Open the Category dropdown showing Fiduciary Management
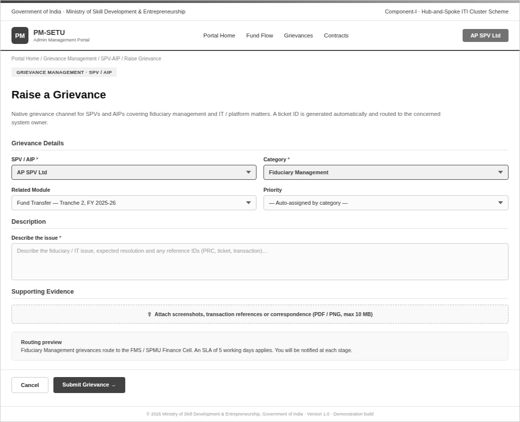 click(x=386, y=172)
